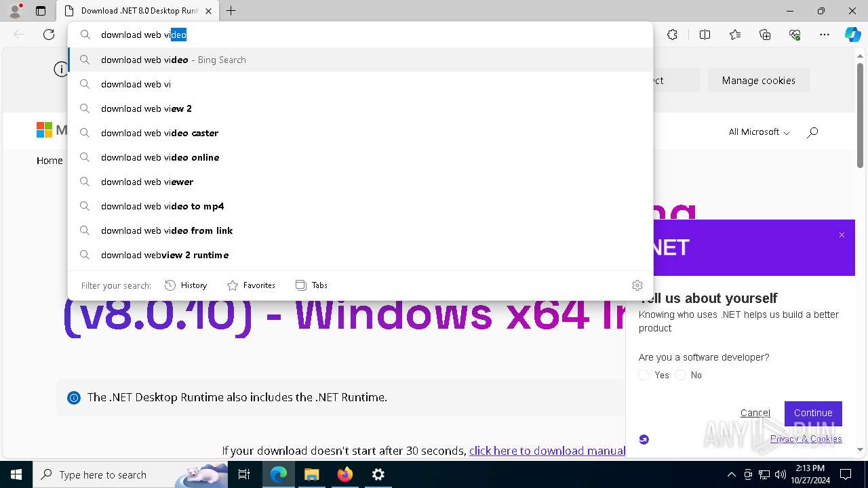Viewport: 868px width, 488px height.
Task: Click the taskbar search box
Action: click(130, 474)
